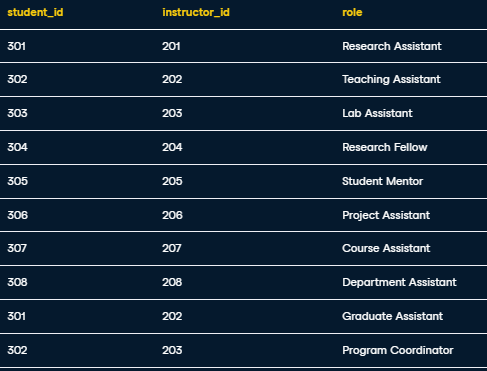Select the Lab Assistant role cell
The width and height of the screenshot is (487, 371).
click(377, 113)
